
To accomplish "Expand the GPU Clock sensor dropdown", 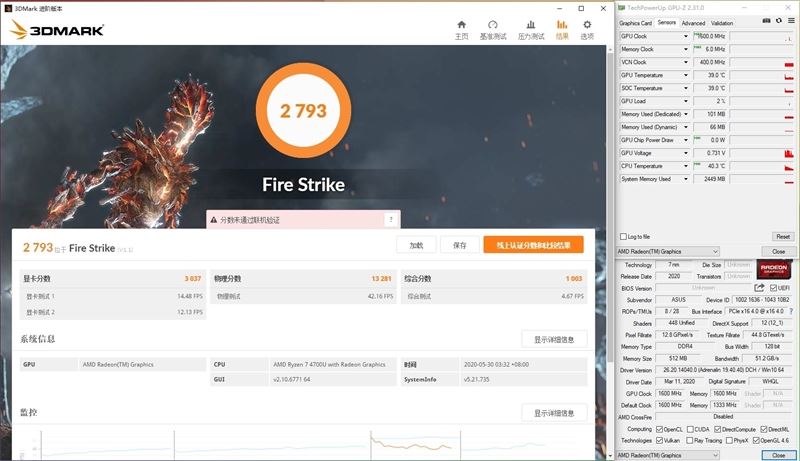I will coord(686,36).
